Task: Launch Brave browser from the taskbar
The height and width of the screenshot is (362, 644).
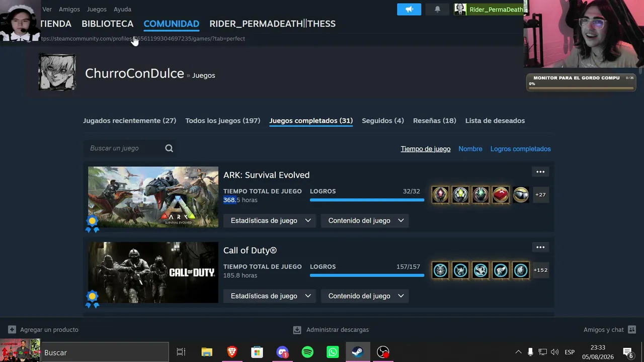Action: [232, 352]
